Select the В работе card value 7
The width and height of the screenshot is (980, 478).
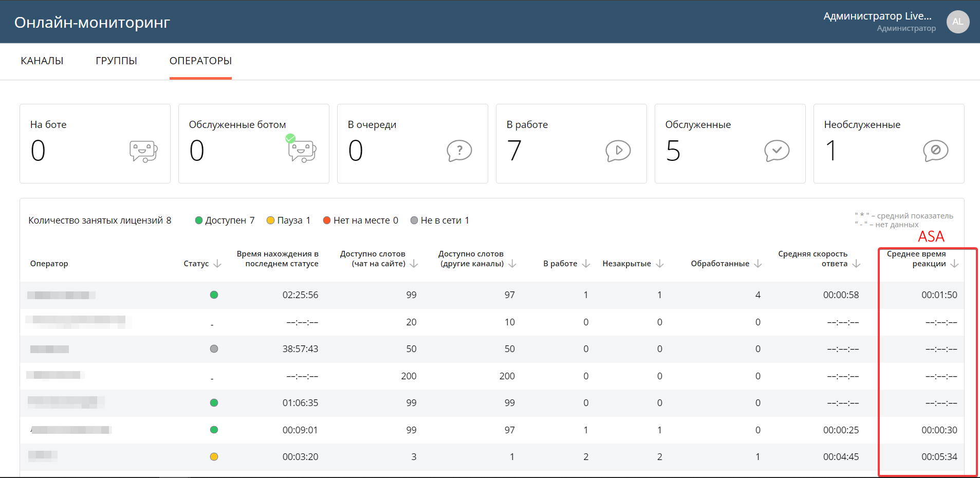(514, 151)
